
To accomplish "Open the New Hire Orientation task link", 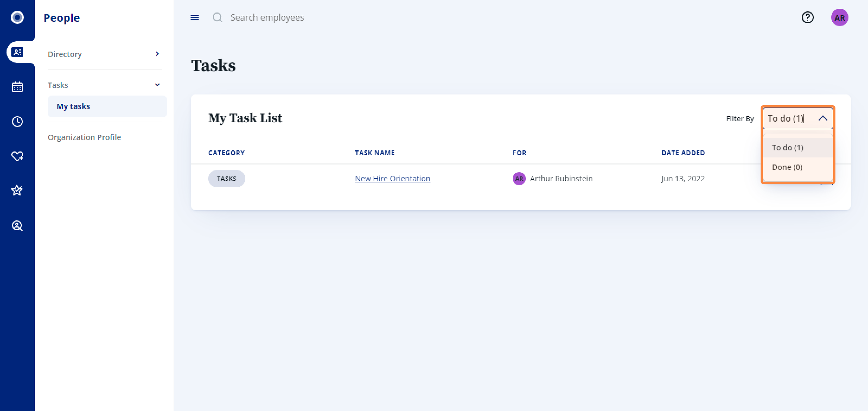I will pos(392,179).
